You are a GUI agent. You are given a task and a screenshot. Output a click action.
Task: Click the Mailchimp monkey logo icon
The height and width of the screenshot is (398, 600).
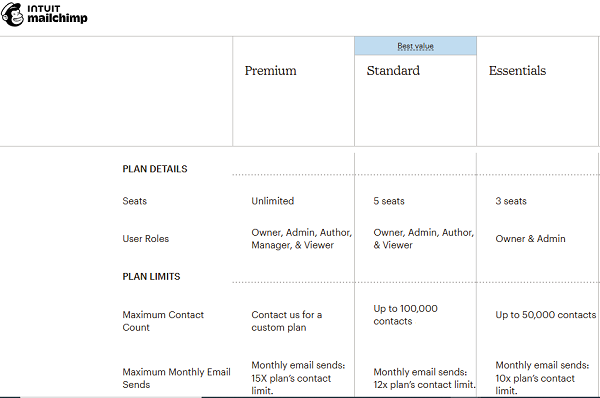13,15
